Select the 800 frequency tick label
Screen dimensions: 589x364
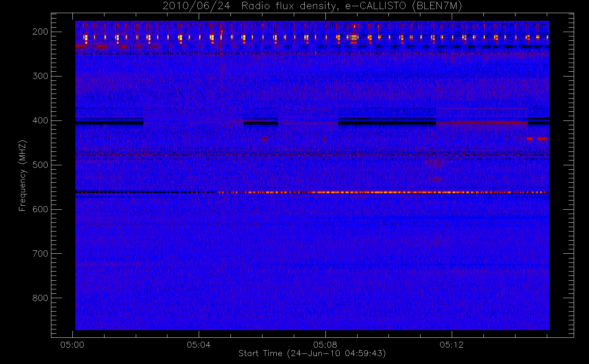(x=40, y=298)
